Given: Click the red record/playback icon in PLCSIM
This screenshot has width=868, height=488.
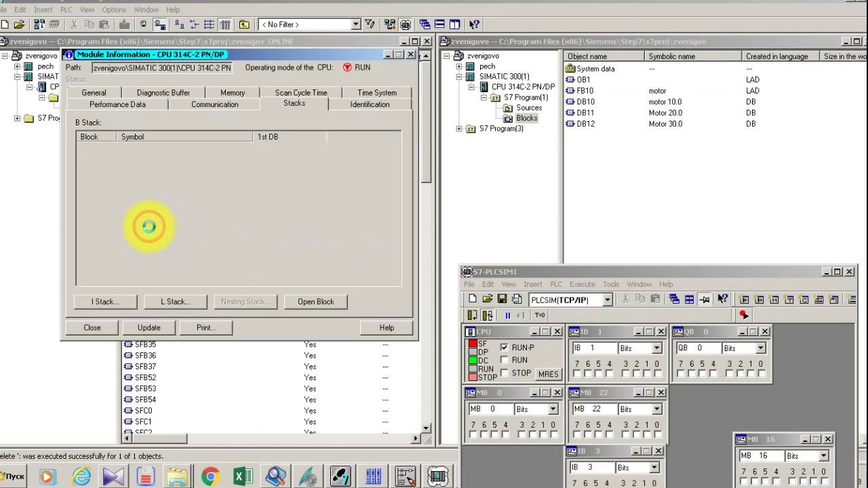Looking at the screenshot, I should pos(743,315).
